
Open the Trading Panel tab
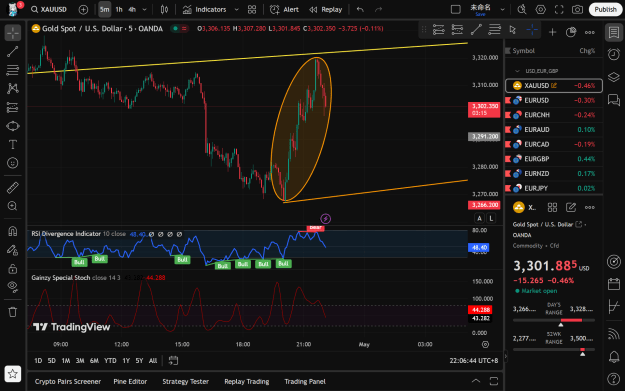(x=305, y=381)
